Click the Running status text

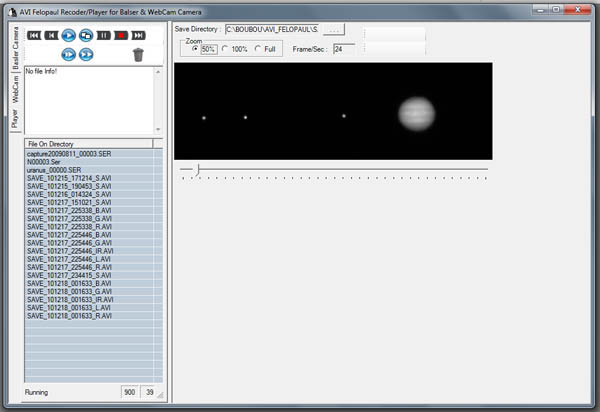[x=36, y=392]
